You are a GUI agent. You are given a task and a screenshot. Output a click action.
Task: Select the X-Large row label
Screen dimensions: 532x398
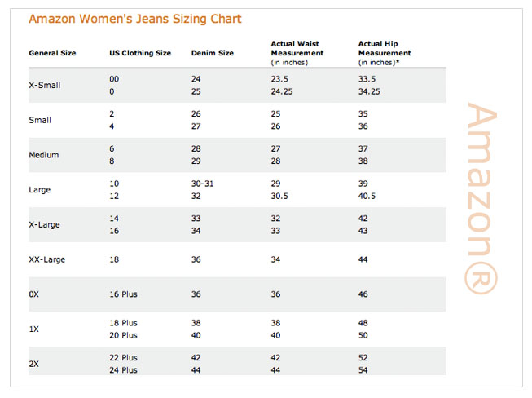(x=45, y=225)
